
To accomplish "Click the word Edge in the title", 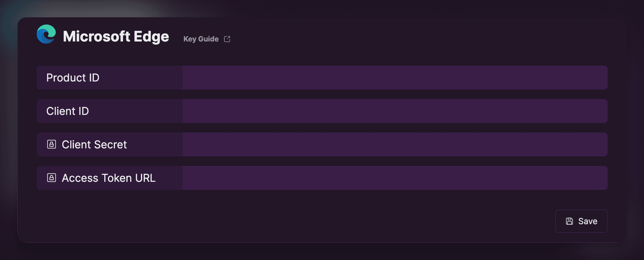I will [x=151, y=37].
